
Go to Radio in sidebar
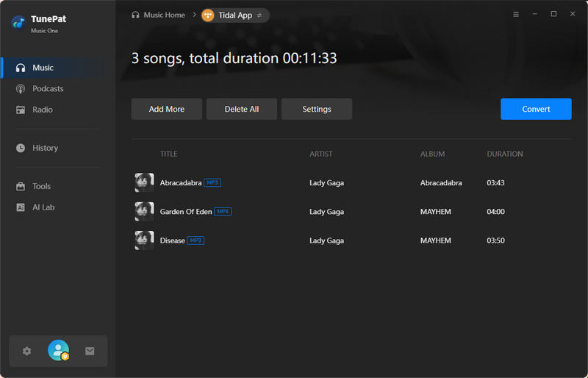coord(42,110)
